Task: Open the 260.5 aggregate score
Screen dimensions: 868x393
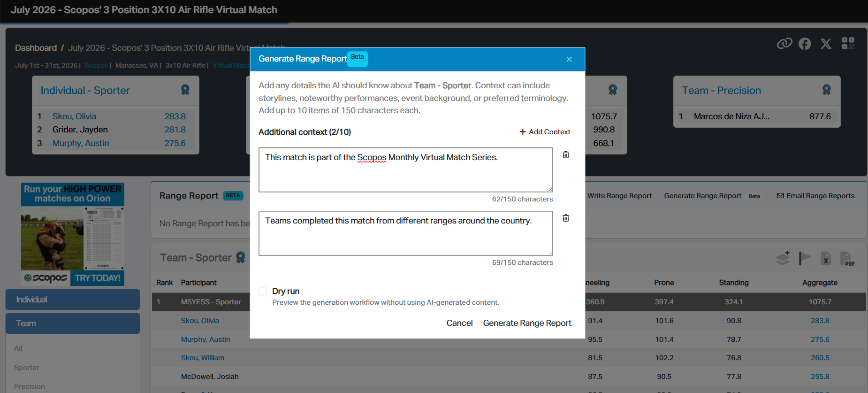Action: click(820, 358)
